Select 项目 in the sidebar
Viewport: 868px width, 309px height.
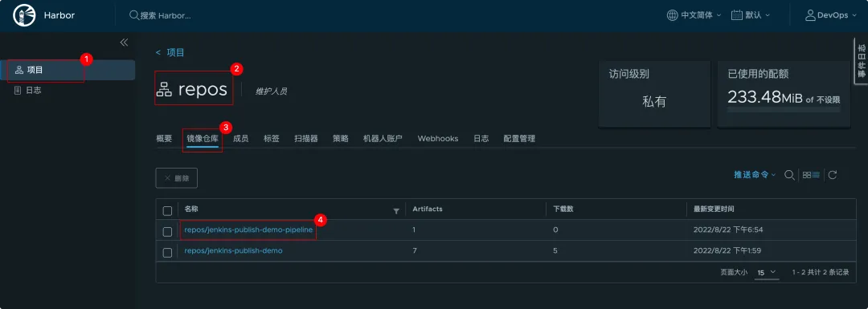tap(68, 70)
